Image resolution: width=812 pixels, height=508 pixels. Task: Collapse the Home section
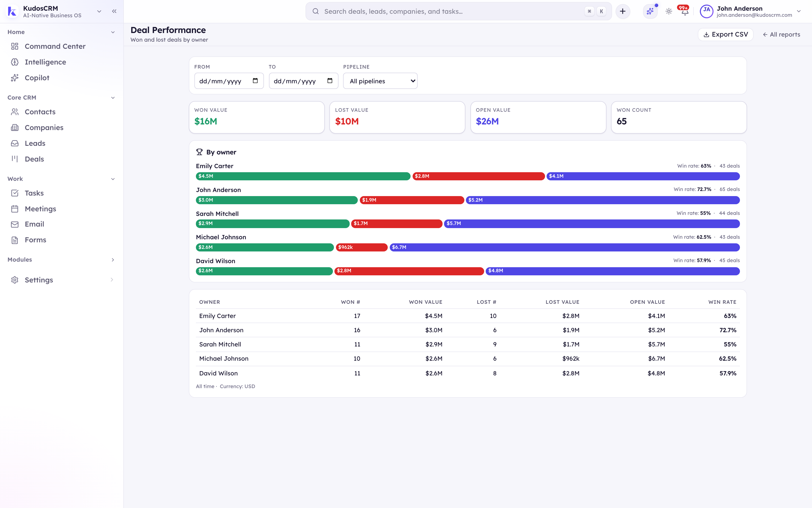113,32
